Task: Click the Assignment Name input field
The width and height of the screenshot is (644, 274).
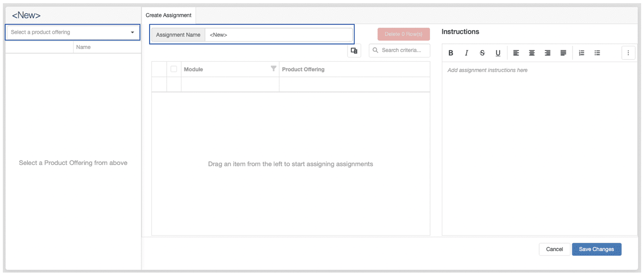Action: (x=279, y=35)
